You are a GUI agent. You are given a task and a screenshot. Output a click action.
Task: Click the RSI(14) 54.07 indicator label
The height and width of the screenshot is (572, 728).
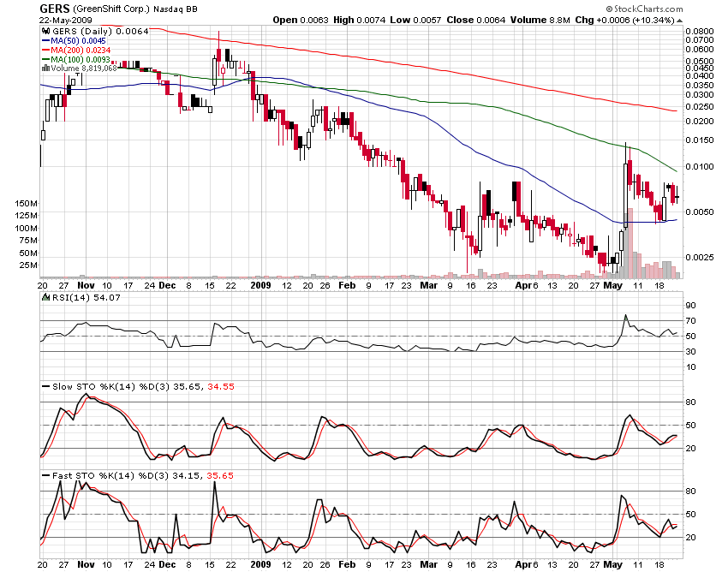point(86,298)
